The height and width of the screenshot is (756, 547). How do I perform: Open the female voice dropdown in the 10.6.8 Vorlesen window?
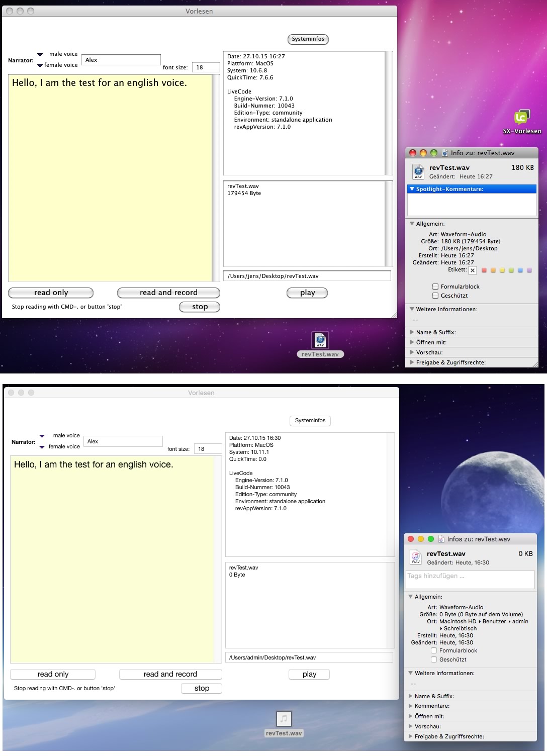40,65
